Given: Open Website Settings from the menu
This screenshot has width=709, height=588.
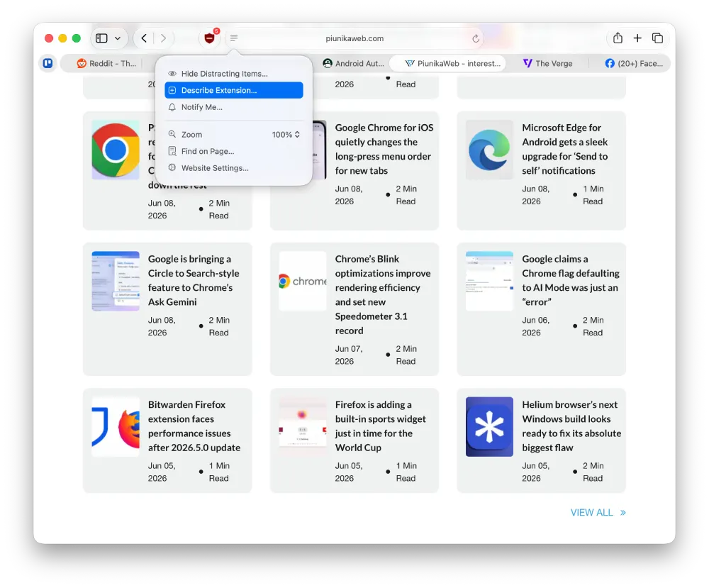Looking at the screenshot, I should click(x=234, y=168).
